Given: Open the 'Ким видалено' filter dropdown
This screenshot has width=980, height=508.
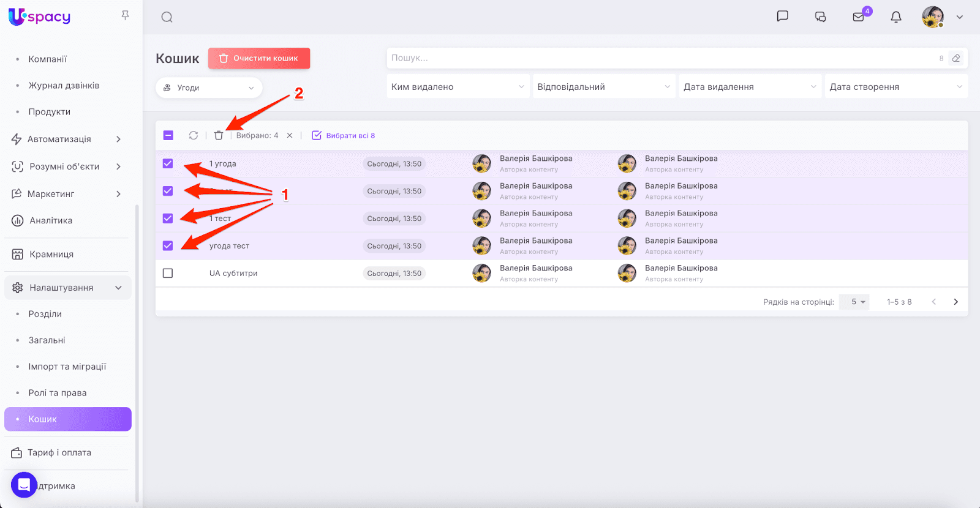Looking at the screenshot, I should [x=458, y=87].
